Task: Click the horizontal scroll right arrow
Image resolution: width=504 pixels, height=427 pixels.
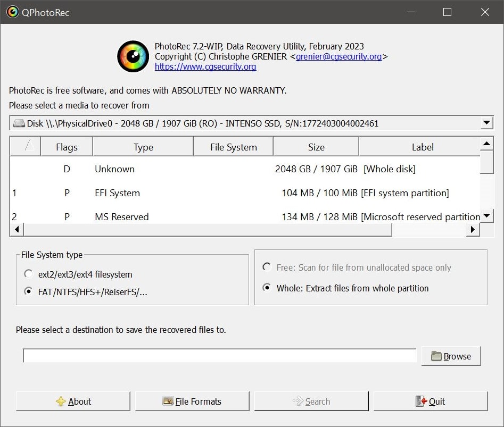Action: (473, 229)
